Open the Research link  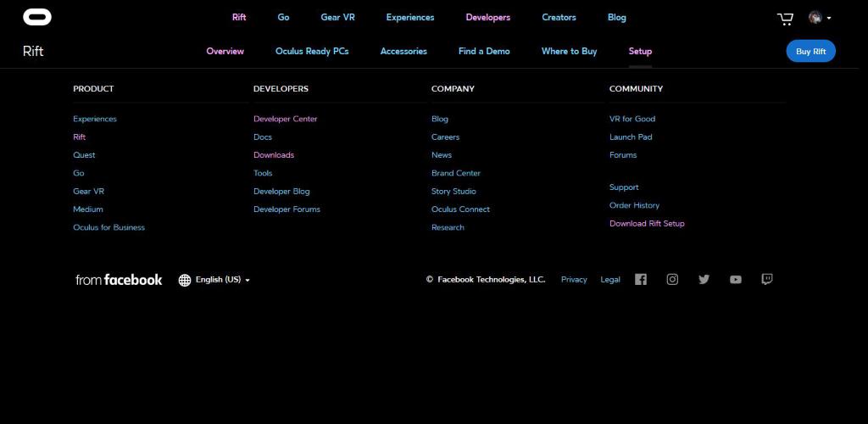(x=448, y=227)
